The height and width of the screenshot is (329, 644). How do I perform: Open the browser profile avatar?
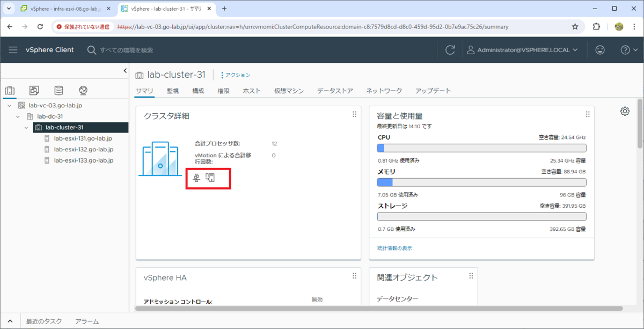click(x=618, y=26)
